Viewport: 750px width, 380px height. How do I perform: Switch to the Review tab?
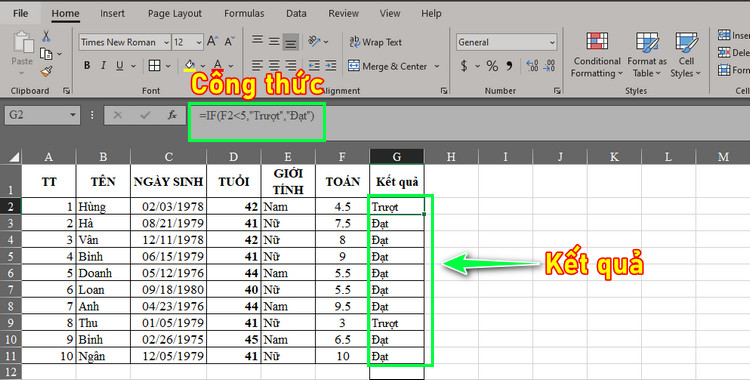click(x=343, y=13)
